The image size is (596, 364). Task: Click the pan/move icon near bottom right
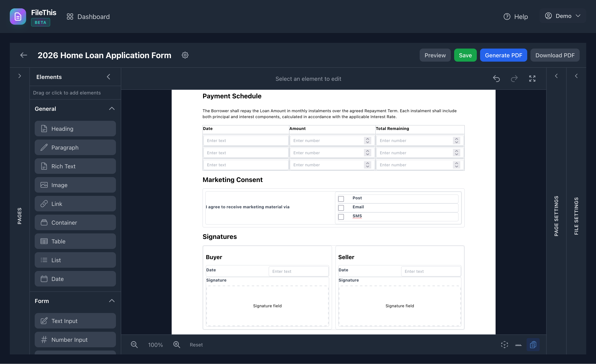(x=504, y=345)
